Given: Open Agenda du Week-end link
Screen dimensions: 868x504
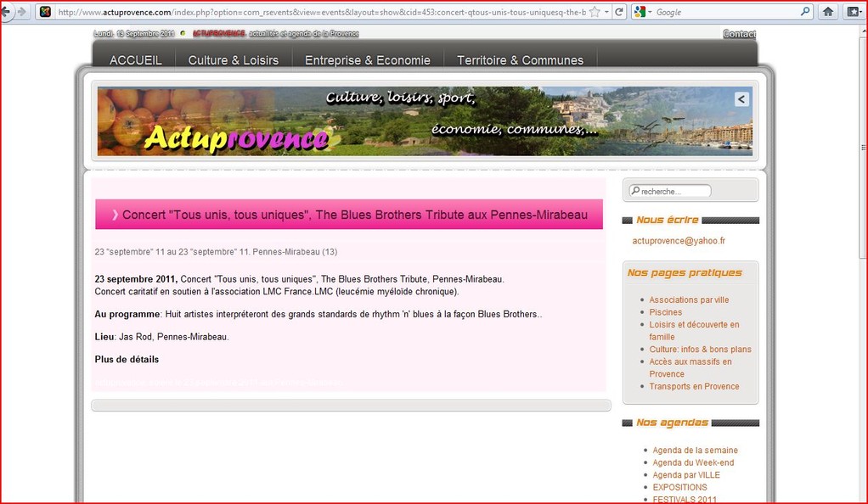Looking at the screenshot, I should coord(693,462).
